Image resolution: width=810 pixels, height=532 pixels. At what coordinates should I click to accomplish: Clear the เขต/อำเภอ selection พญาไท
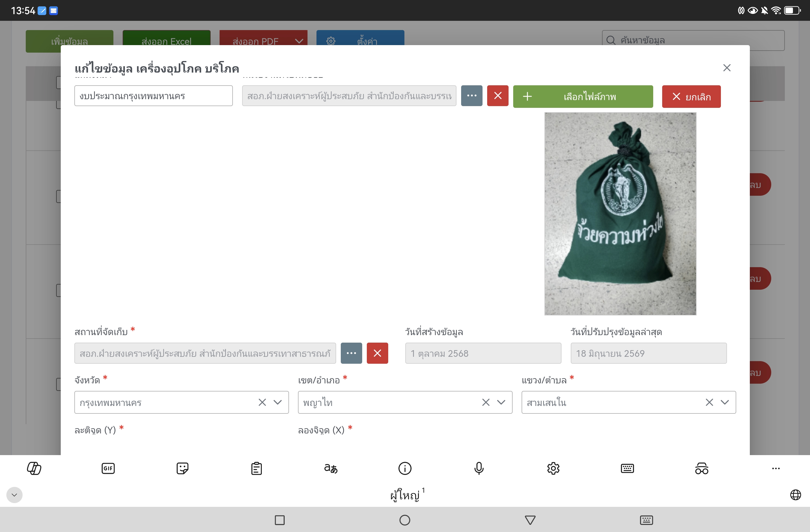coord(486,402)
